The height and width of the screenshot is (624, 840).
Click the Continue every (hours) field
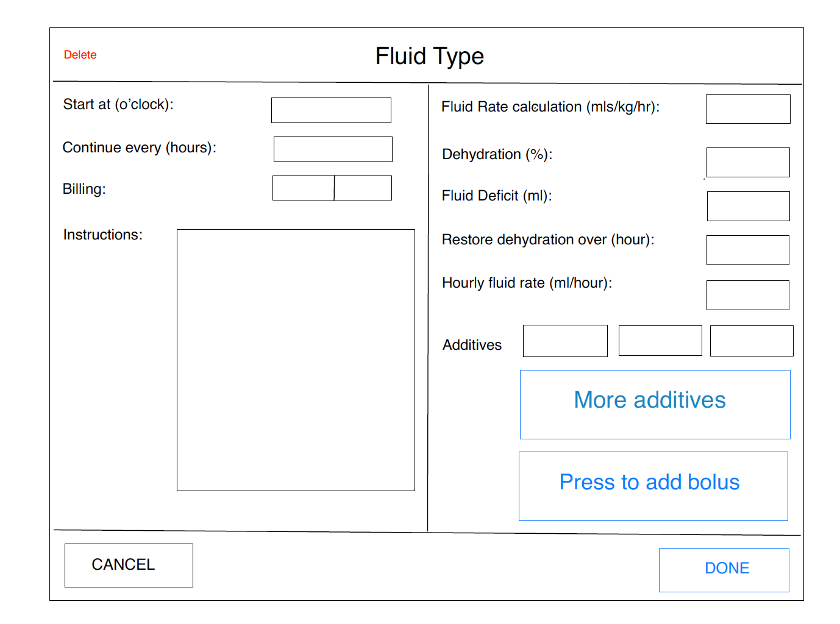point(333,149)
